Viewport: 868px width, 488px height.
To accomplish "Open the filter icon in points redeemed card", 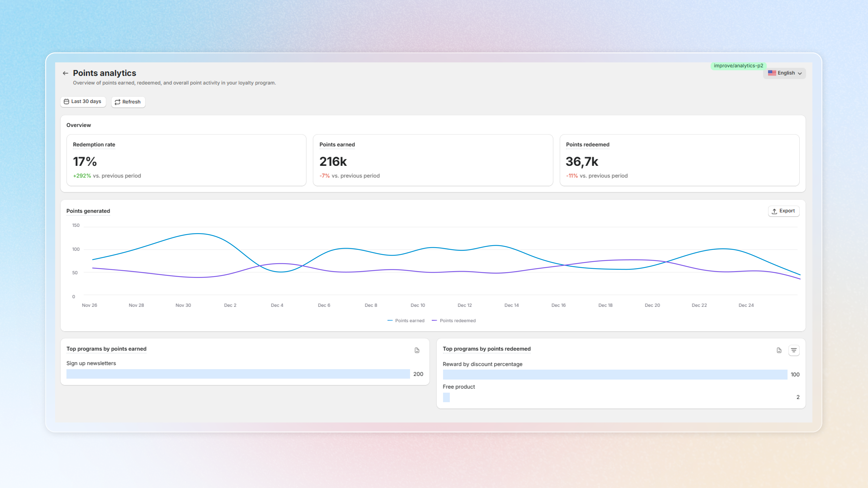I will click(x=794, y=350).
